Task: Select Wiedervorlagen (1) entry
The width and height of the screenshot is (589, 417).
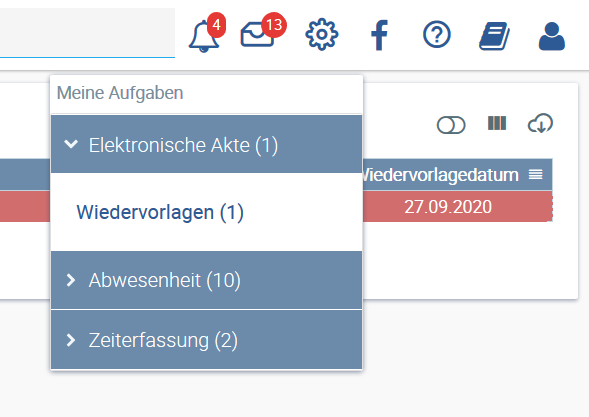Action: (160, 212)
